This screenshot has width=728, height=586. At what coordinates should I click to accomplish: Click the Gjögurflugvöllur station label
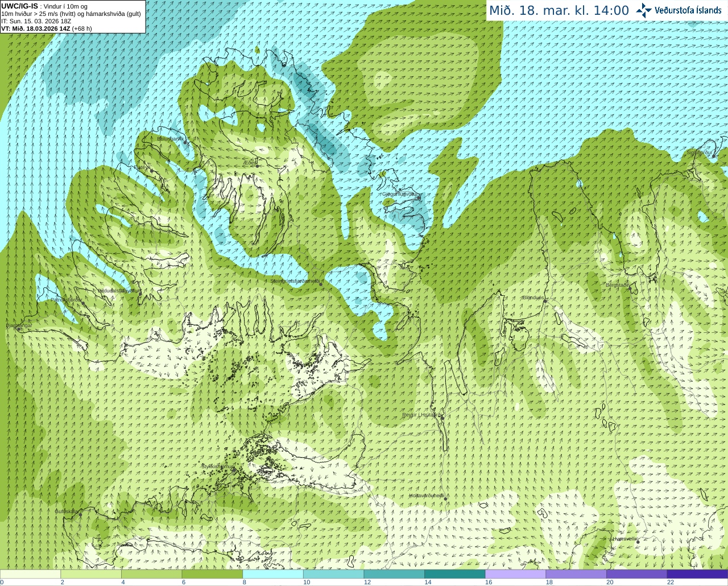402,194
